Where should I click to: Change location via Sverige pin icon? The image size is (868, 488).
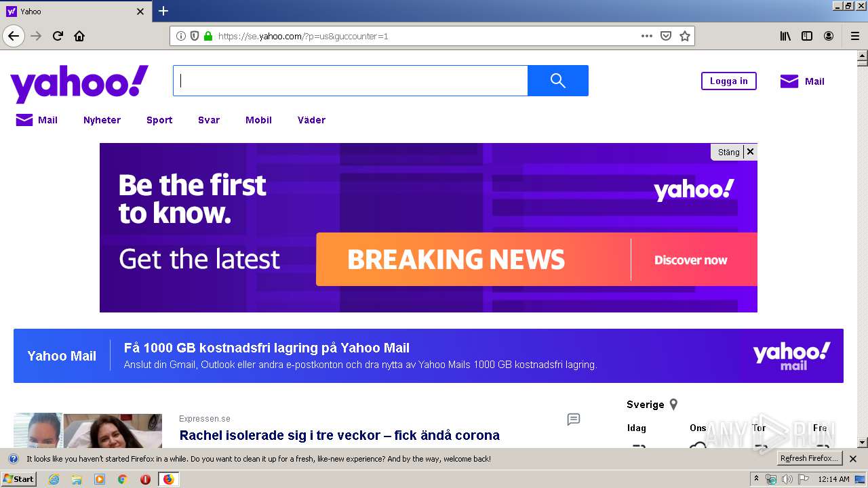click(673, 405)
